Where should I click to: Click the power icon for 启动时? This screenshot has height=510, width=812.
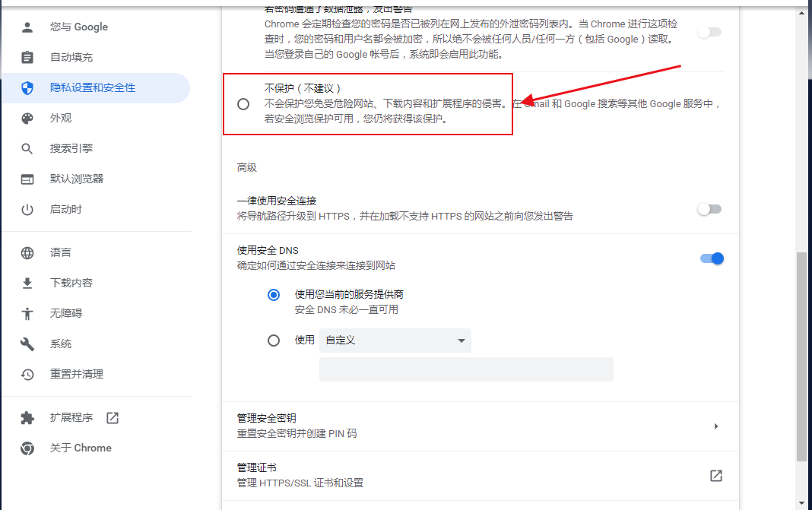click(27, 210)
